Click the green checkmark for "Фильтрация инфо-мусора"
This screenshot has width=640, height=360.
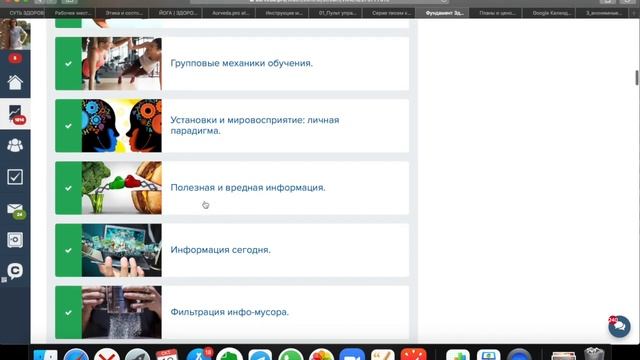point(69,312)
